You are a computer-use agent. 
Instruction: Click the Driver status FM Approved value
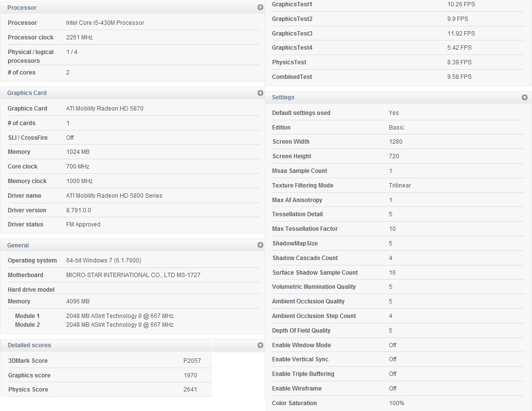[x=83, y=224]
